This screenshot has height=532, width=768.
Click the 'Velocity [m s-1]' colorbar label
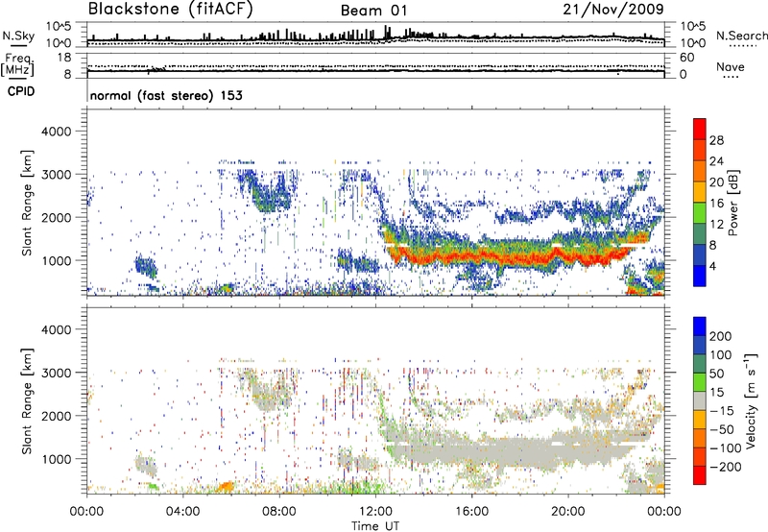[752, 400]
